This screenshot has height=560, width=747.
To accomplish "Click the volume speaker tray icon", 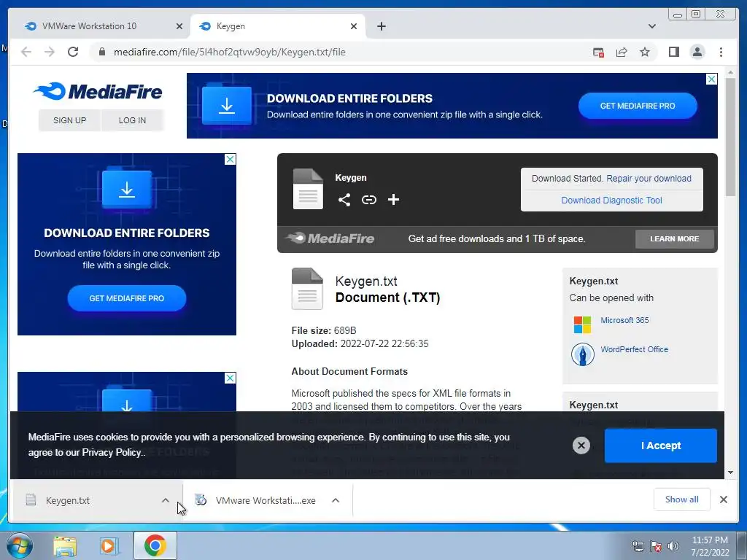I will (x=673, y=546).
